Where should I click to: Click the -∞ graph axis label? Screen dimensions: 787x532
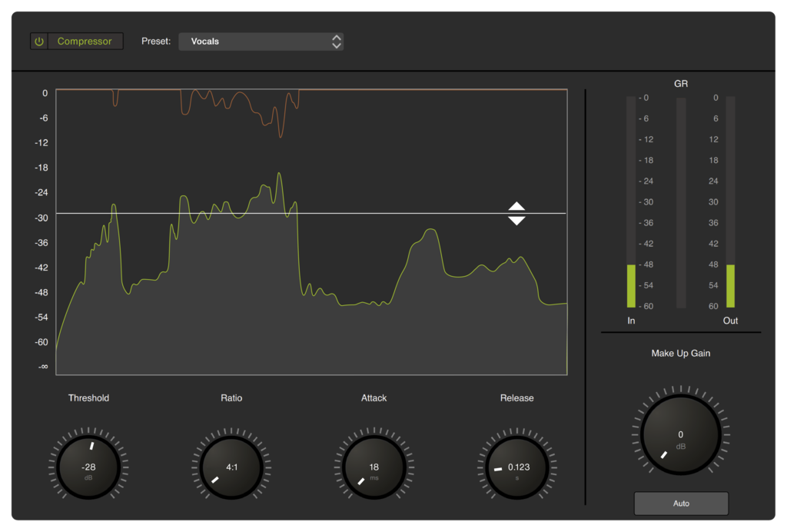point(43,367)
